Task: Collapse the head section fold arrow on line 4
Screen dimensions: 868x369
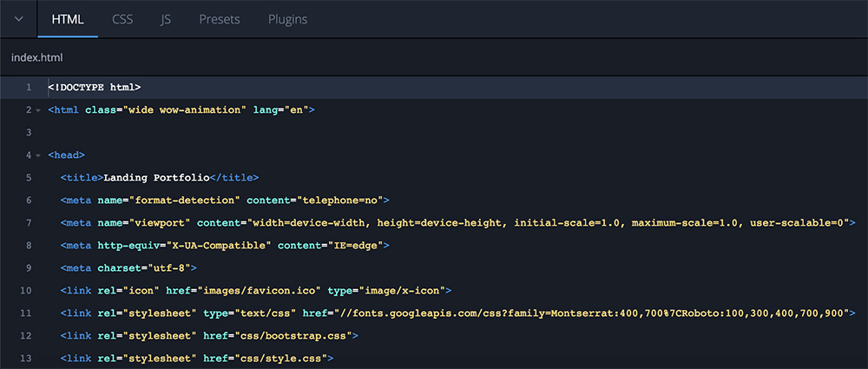Action: (x=38, y=155)
